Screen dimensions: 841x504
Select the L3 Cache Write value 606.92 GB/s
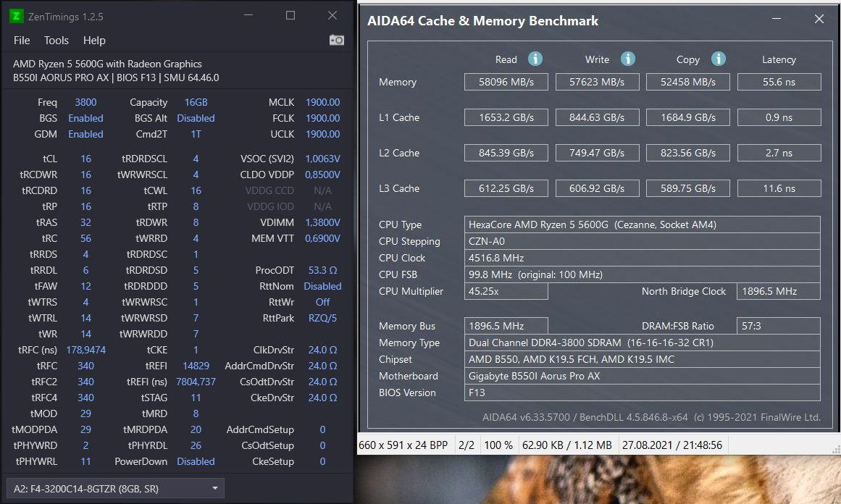click(597, 188)
